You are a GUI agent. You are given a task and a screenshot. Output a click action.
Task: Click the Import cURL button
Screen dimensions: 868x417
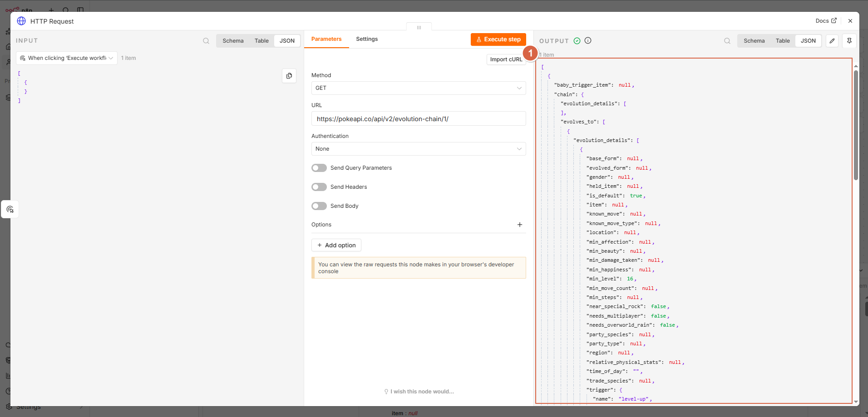tap(506, 59)
